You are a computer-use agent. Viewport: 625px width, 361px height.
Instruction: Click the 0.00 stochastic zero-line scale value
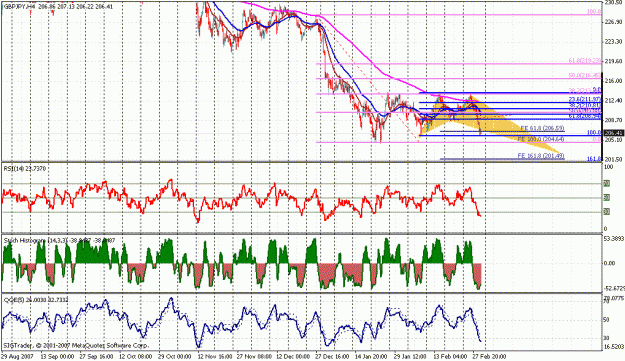coord(610,263)
